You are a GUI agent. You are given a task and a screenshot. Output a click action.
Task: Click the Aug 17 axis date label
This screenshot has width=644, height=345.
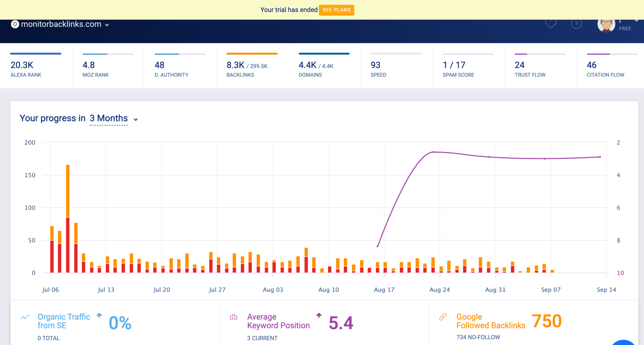pyautogui.click(x=384, y=290)
